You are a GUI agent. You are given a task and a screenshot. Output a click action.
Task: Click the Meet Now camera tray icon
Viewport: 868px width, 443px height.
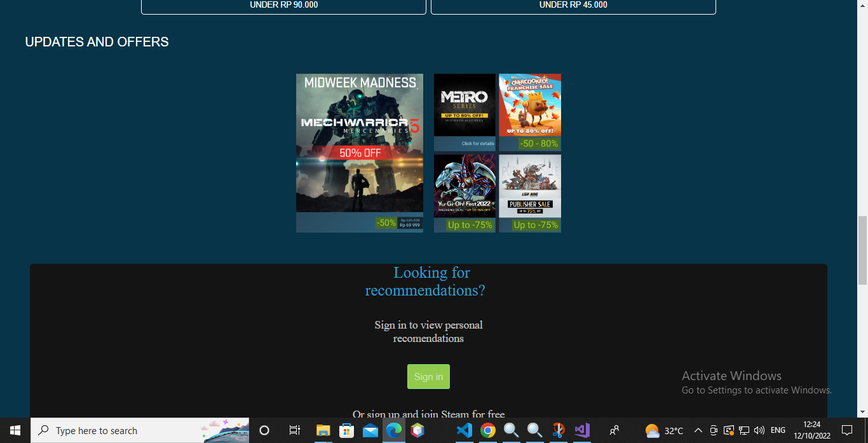[x=714, y=430]
